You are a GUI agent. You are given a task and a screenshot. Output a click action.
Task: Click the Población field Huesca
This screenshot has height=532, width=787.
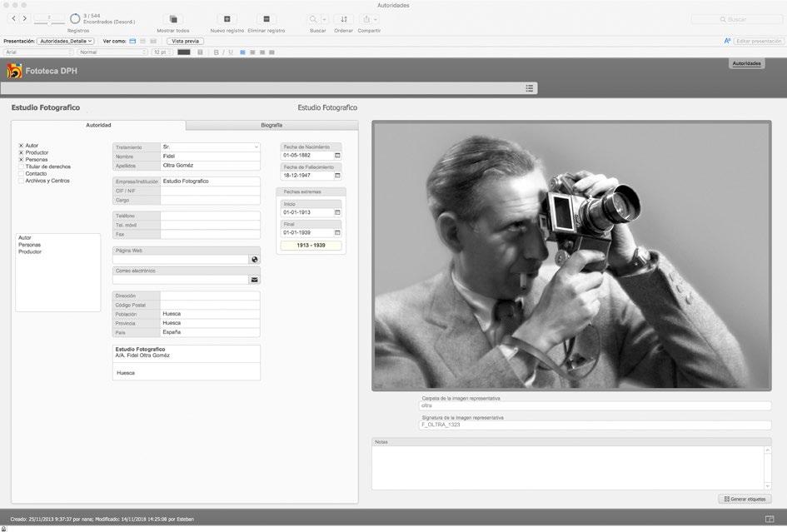[211, 314]
